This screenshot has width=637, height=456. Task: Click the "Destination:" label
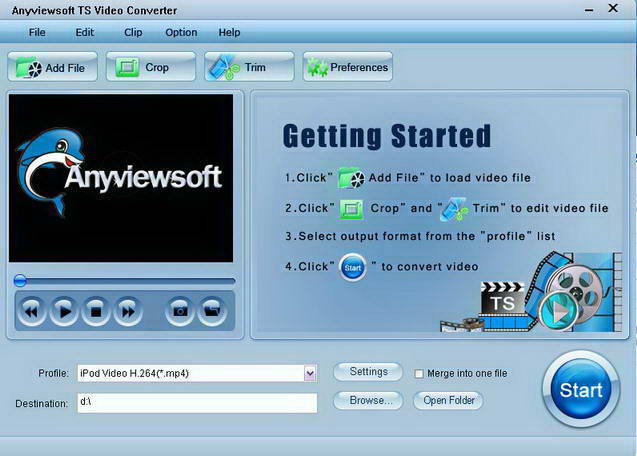[x=42, y=404]
